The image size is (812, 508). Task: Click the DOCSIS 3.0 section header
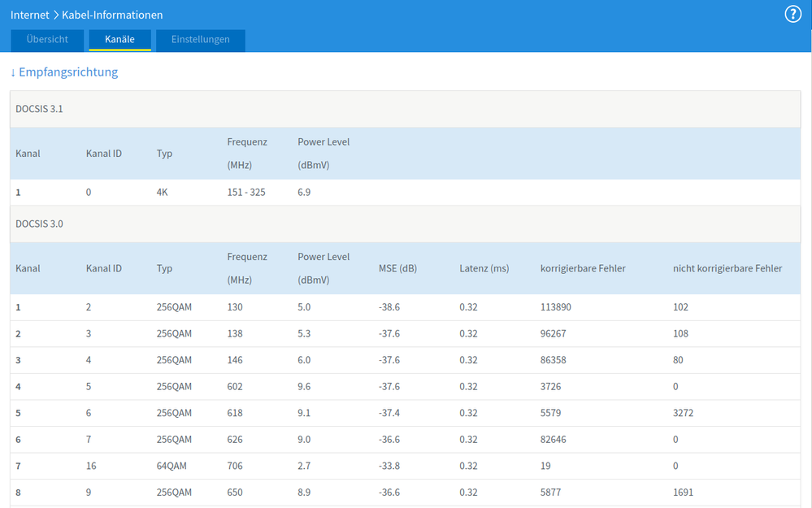pyautogui.click(x=39, y=224)
